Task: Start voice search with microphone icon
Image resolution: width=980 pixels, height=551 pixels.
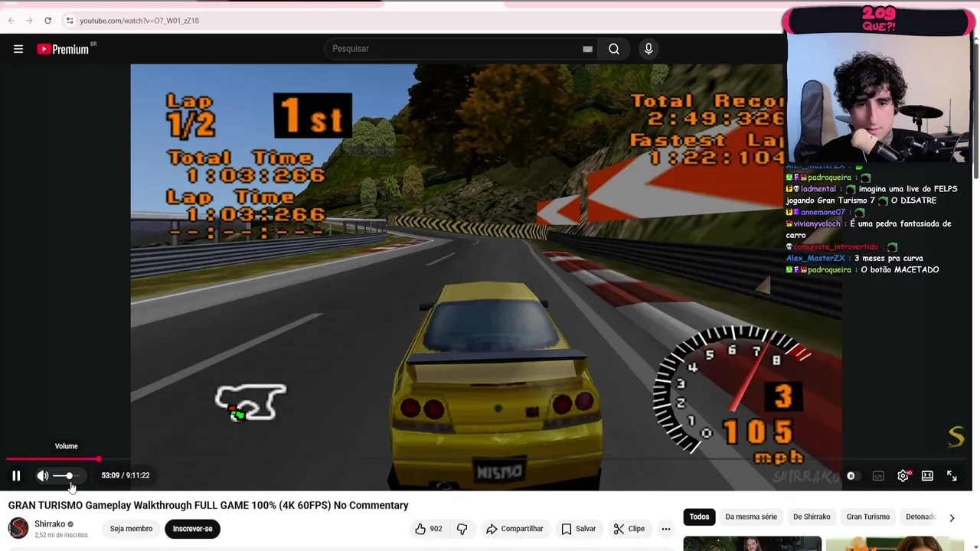Action: pos(648,49)
